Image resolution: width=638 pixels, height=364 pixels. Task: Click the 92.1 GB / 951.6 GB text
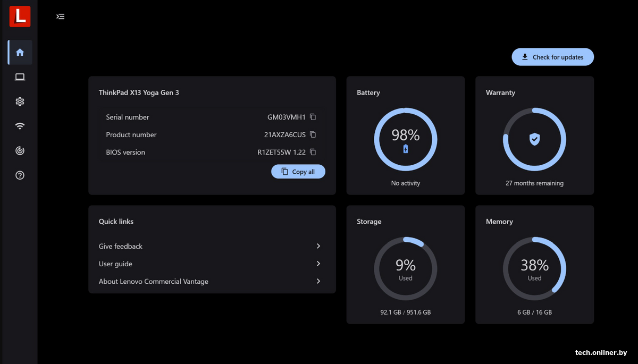coord(406,312)
